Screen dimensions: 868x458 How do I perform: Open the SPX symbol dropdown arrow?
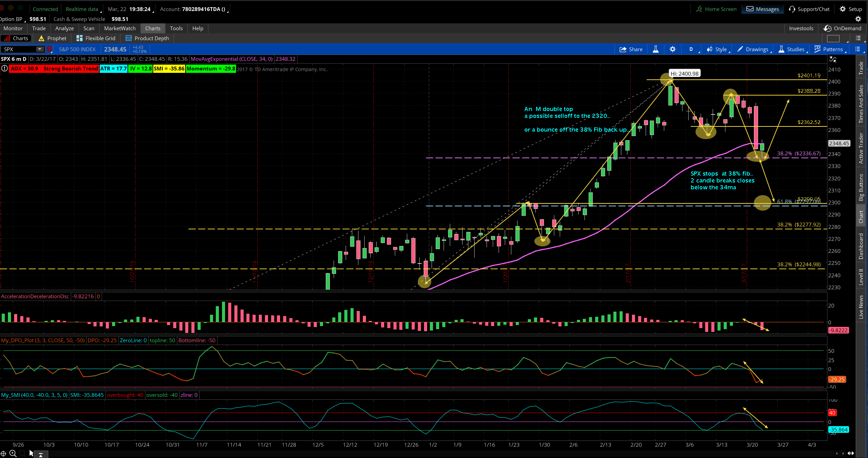40,49
